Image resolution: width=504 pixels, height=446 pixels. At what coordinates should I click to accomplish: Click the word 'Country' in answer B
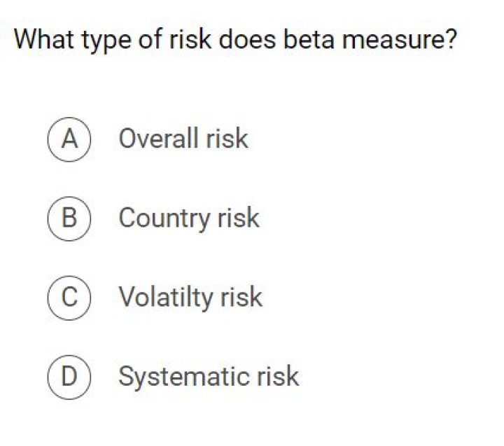point(164,218)
